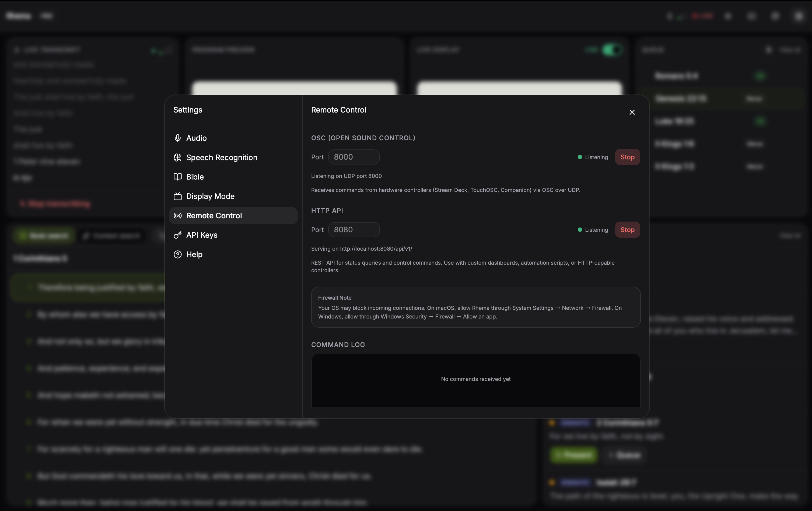
Task: Adjust the OSC port 8000 stepper arrows
Action: 370,157
